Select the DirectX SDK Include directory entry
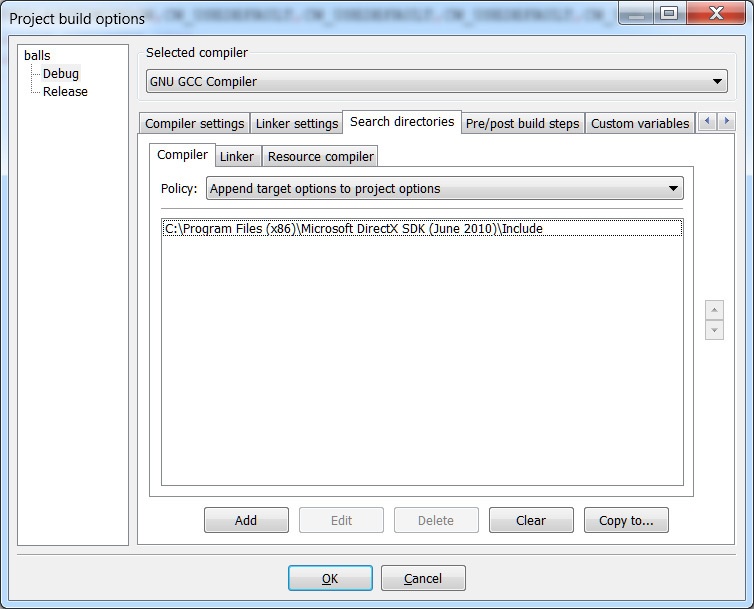754x609 pixels. click(x=422, y=228)
